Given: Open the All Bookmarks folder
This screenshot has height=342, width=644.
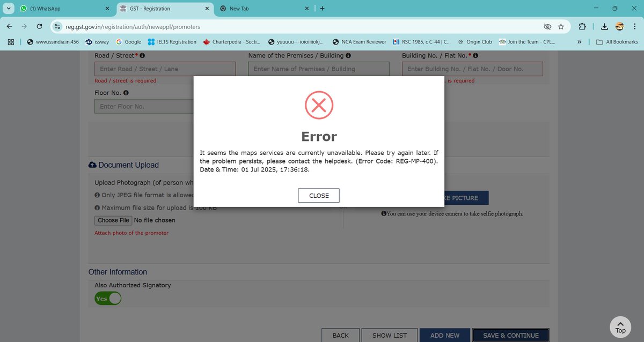Looking at the screenshot, I should [x=617, y=42].
